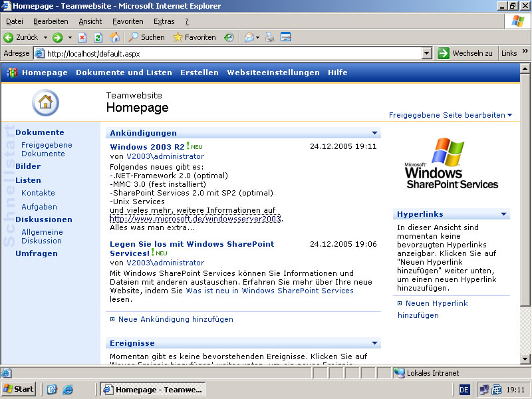This screenshot has height=399, width=532.
Task: Click the Neue Ankündigung hinzufügen link
Action: coord(176,319)
